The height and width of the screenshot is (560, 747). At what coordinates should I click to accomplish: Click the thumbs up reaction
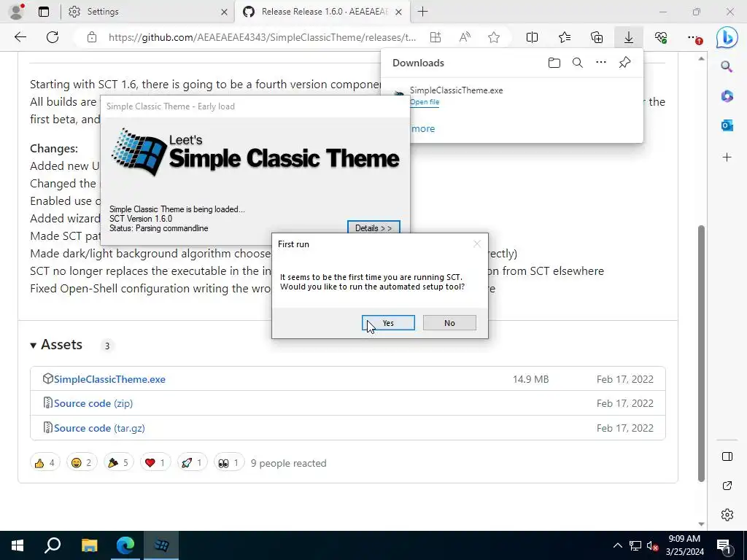tap(44, 462)
